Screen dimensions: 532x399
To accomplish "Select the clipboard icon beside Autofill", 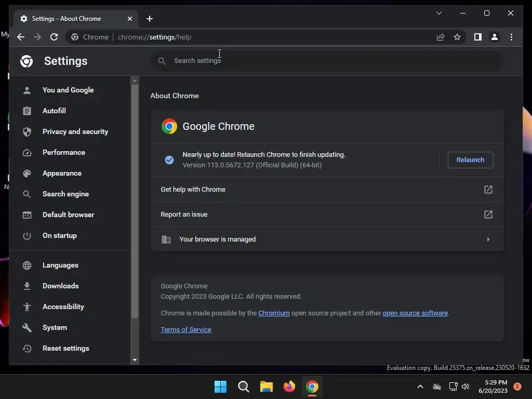I will (27, 111).
